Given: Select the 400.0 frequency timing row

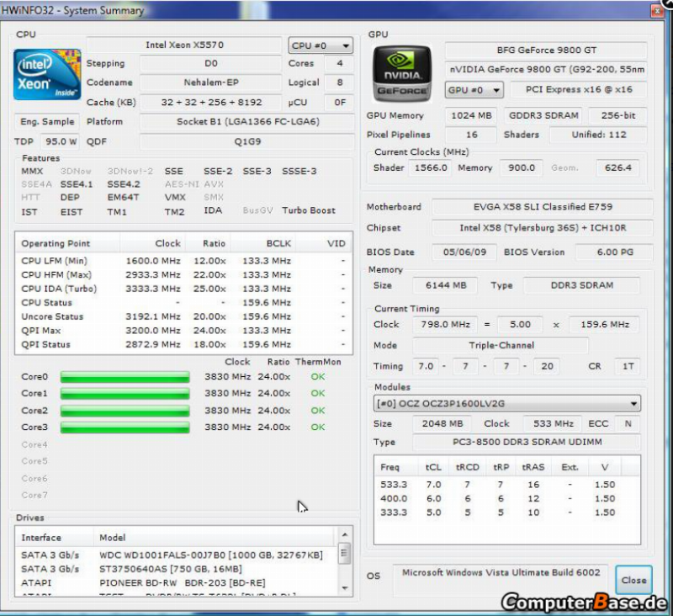Looking at the screenshot, I should 507,499.
